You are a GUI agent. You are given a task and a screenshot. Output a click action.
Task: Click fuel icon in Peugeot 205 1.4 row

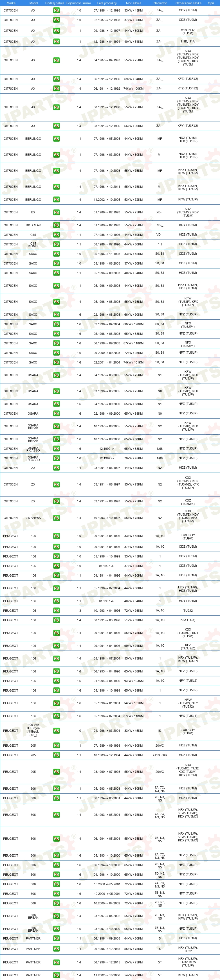(56, 772)
